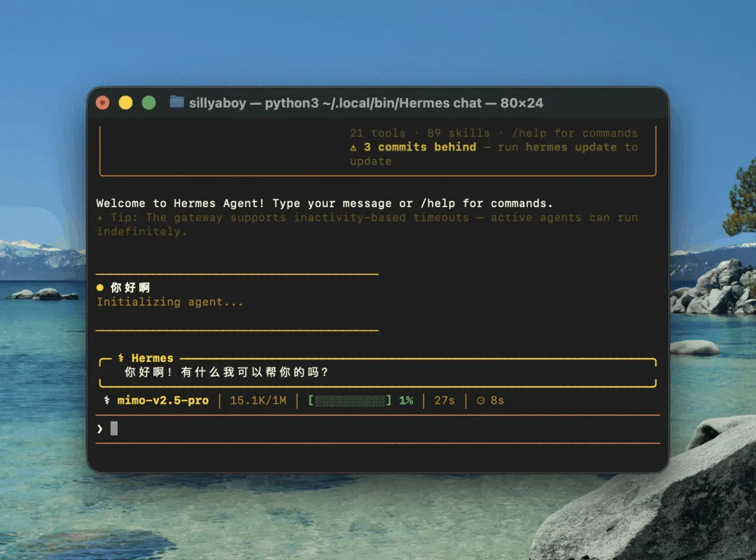The image size is (756, 560).
Task: Click the 27s elapsed time indicator
Action: (x=444, y=400)
